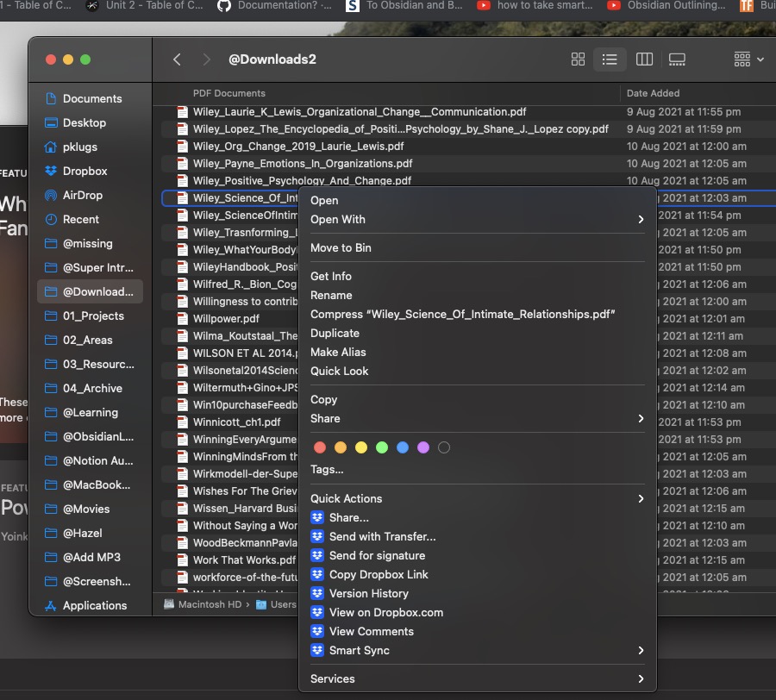
Task: Apply the red tag color
Action: click(x=320, y=447)
